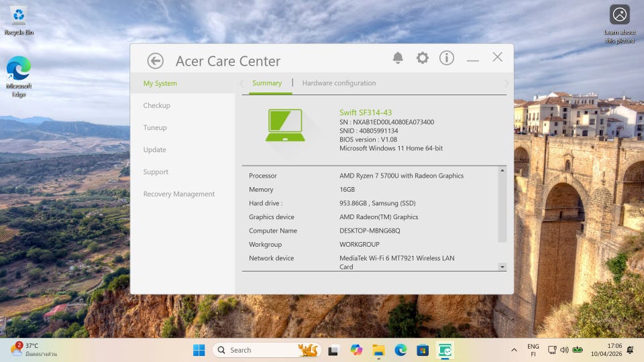644x362 pixels.
Task: Open clock showing 17:06 10/04/2026
Action: point(606,350)
